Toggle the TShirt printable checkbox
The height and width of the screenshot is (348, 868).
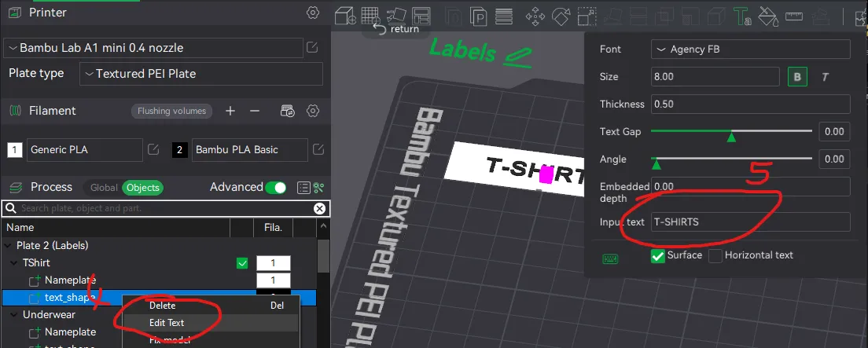pyautogui.click(x=242, y=263)
